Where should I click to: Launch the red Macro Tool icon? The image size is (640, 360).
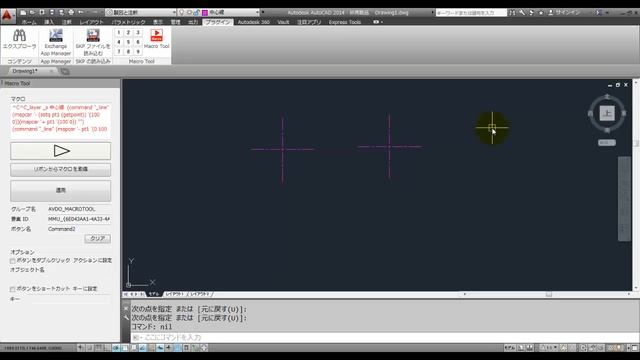156,35
